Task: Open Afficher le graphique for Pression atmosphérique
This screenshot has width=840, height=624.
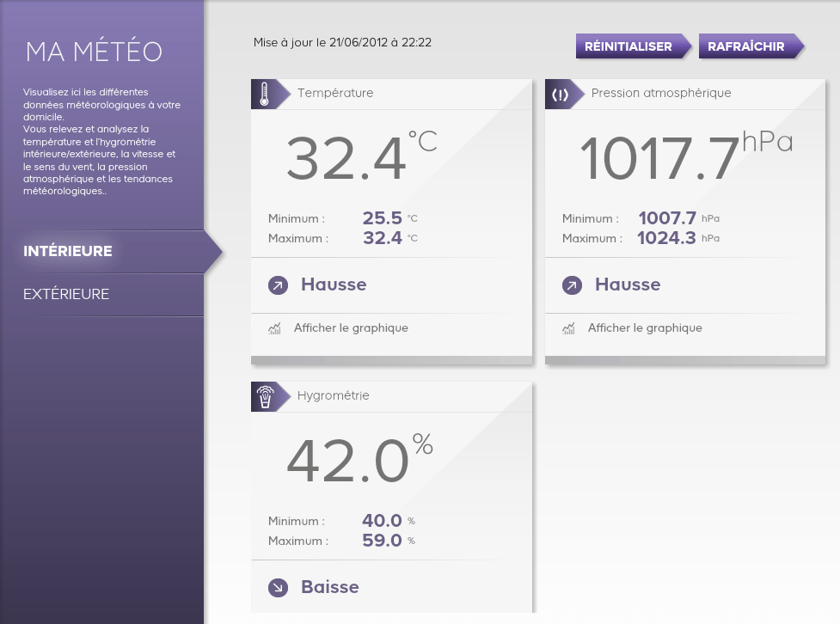Action: [645, 327]
